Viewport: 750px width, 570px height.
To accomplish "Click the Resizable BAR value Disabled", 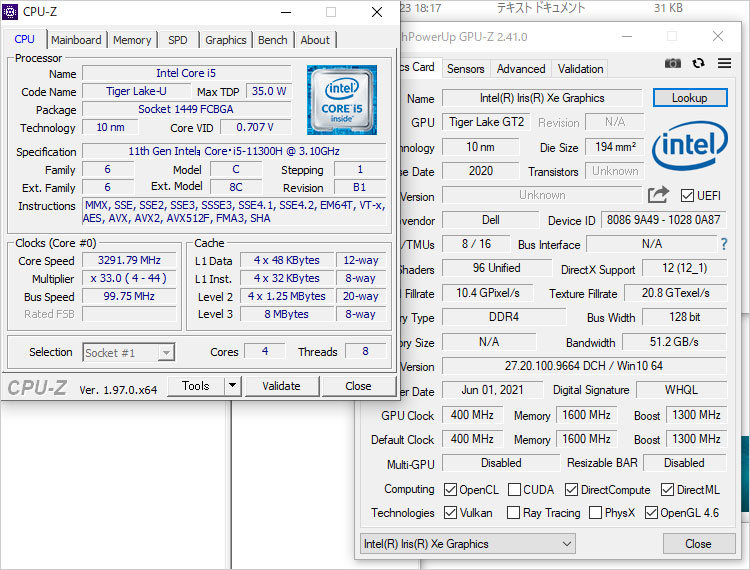I will (x=684, y=463).
